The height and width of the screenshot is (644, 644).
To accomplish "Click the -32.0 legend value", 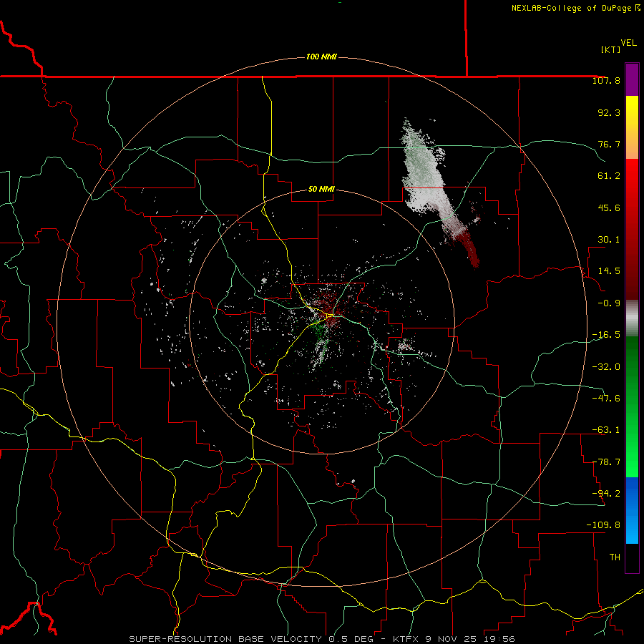I will 606,367.
